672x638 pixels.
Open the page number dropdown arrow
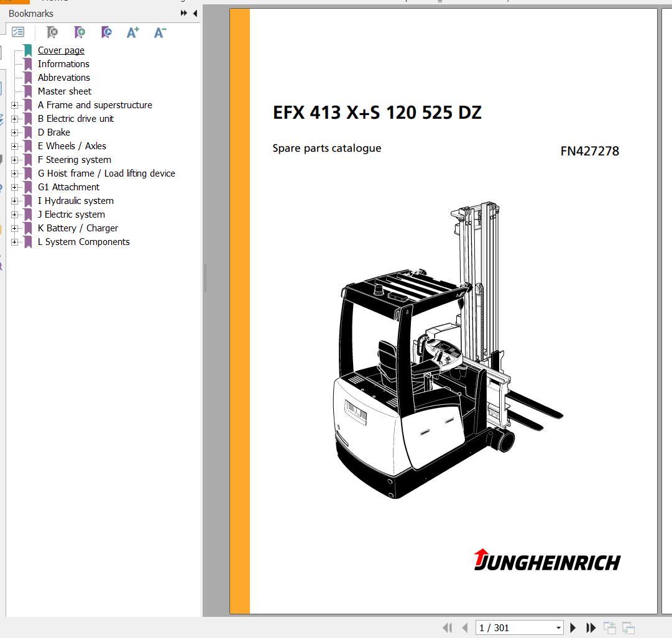coord(558,627)
